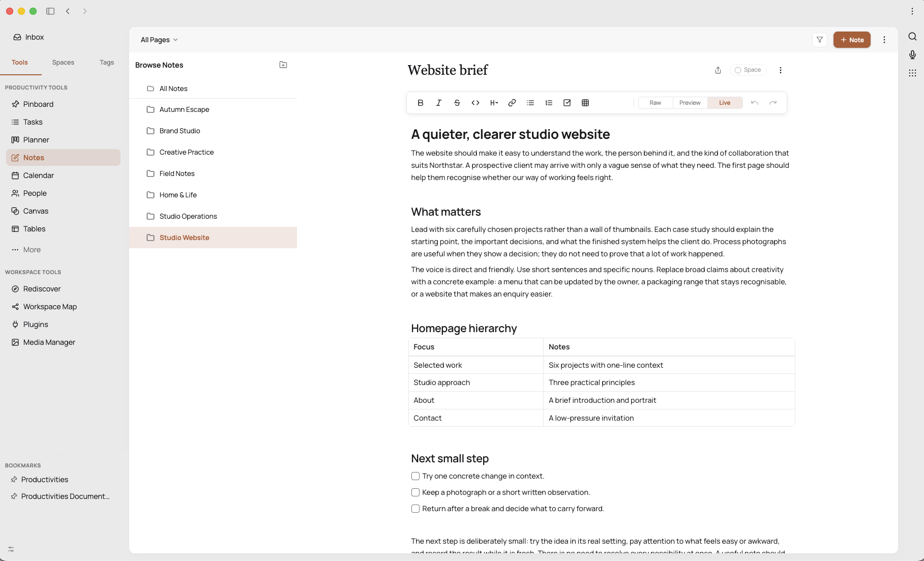Redo the last edit
The image size is (924, 561).
coord(772,103)
